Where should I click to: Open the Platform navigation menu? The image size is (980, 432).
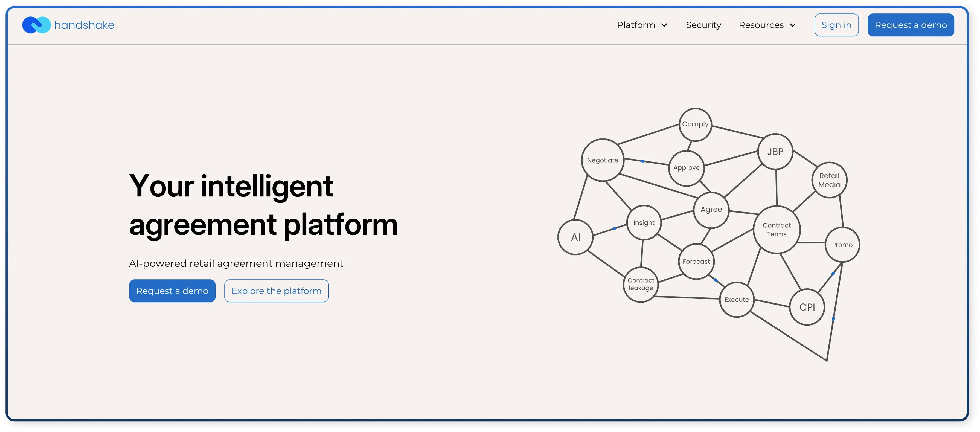click(x=636, y=25)
